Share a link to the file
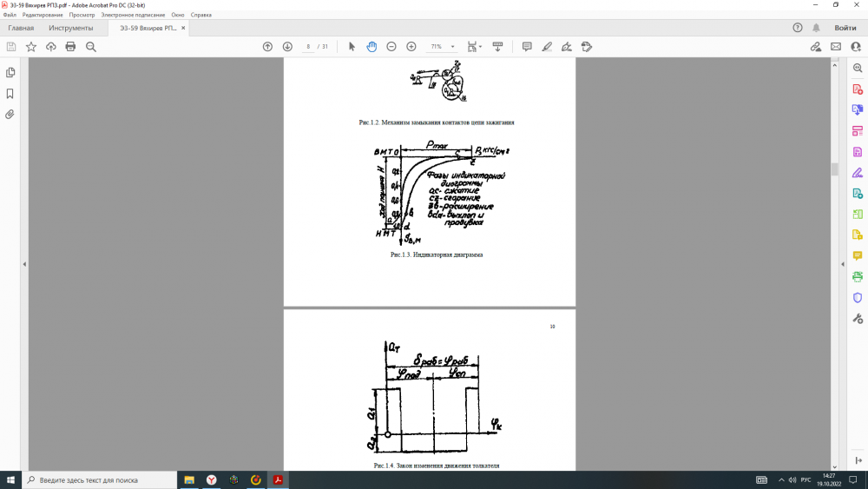 (816, 47)
